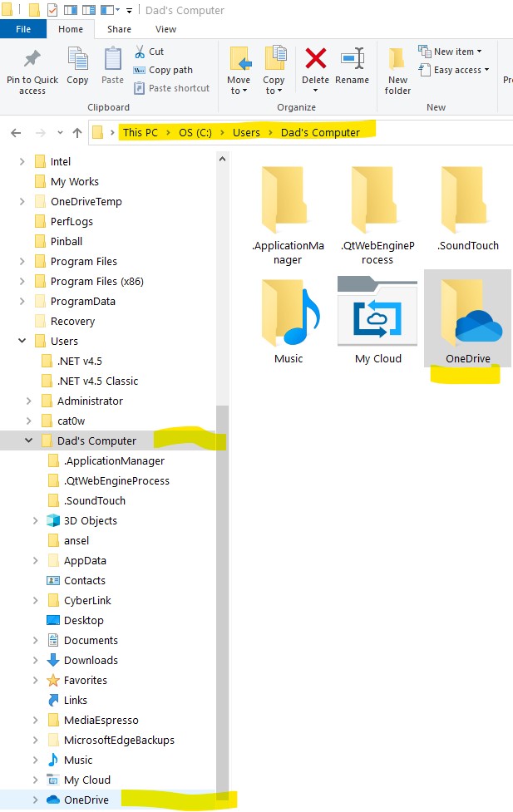Select My Cloud in content pane
This screenshot has width=513, height=812.
(377, 321)
